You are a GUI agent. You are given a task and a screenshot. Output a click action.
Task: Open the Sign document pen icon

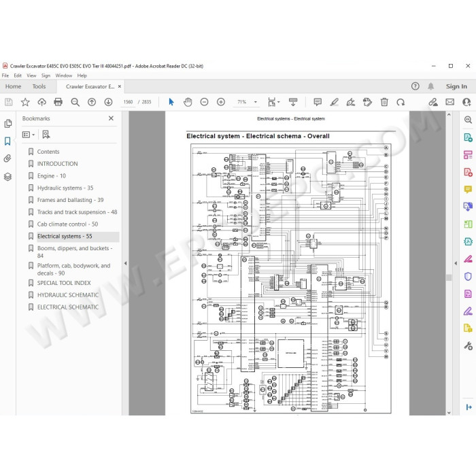point(351,102)
